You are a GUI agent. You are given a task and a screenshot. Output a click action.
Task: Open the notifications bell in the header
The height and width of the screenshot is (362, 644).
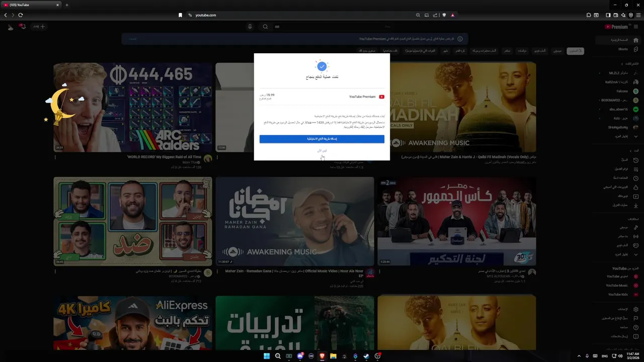pos(22,27)
